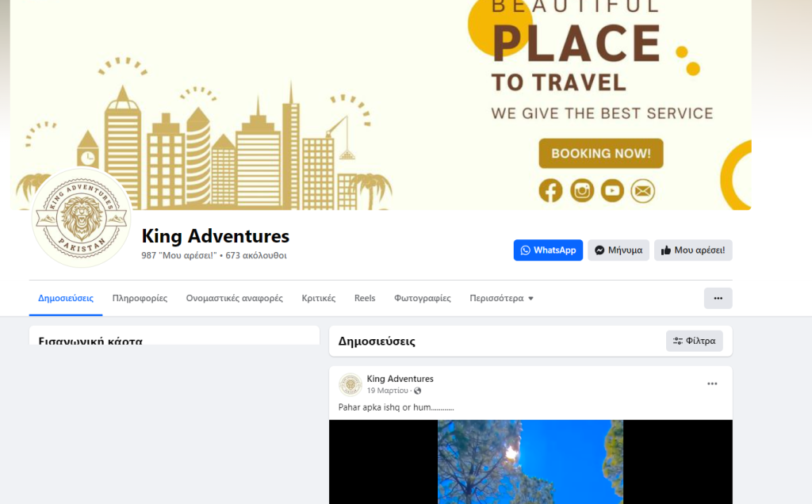
Task: Open the post's video thumbnail with trees
Action: (530, 461)
